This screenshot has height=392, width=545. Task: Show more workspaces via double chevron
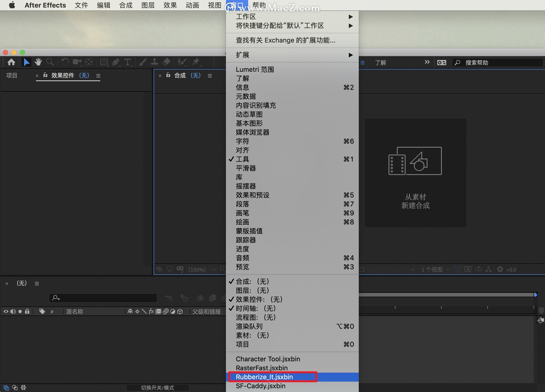pyautogui.click(x=427, y=62)
